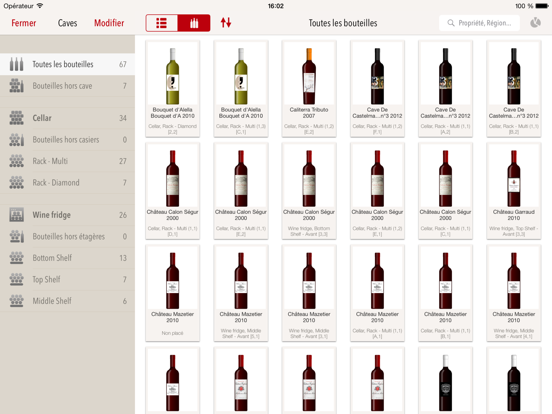Open Cave De Castelma card at slot B.2
This screenshot has width=552, height=414.
[x=514, y=88]
